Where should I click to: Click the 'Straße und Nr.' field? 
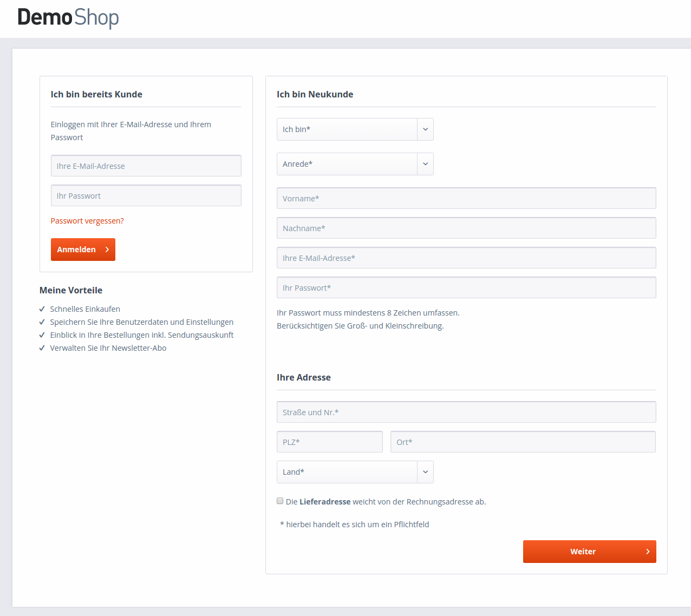(466, 412)
